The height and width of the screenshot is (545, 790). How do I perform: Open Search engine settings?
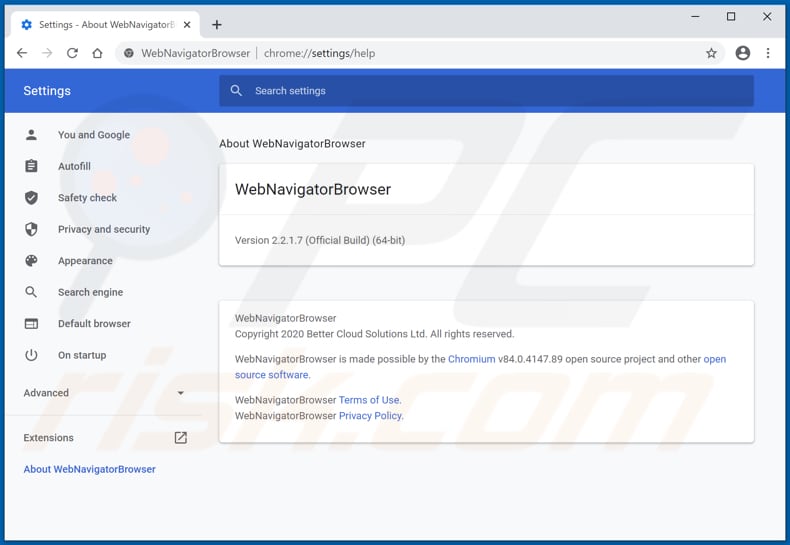[x=90, y=292]
